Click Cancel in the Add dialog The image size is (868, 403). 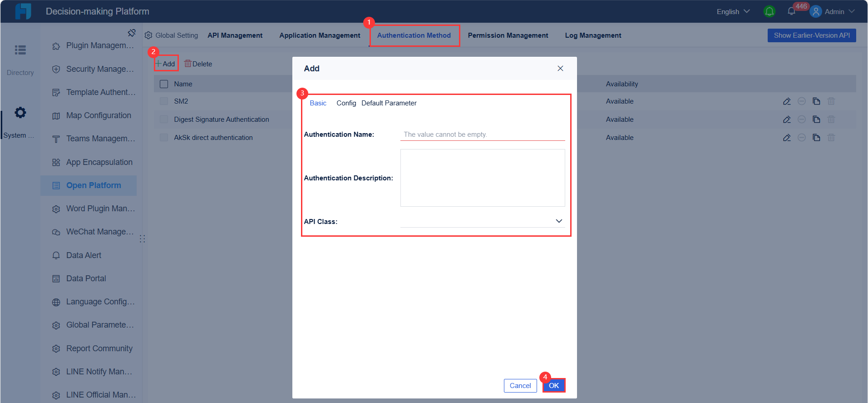(520, 386)
